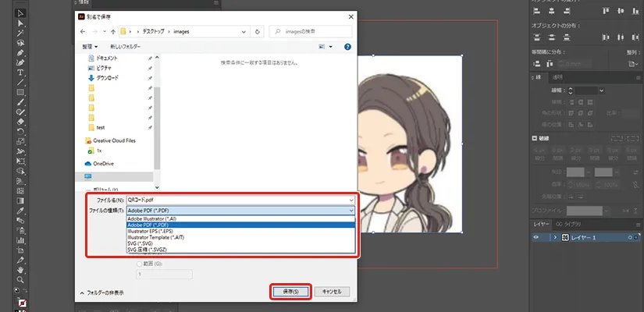Click horizontal align center icon
This screenshot has width=644, height=312.
tap(552, 11)
